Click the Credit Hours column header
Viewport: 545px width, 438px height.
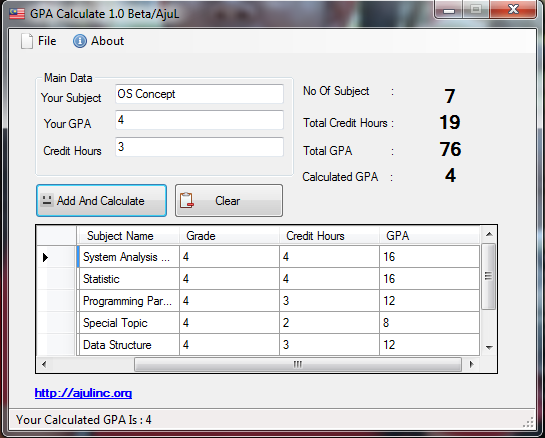click(x=329, y=236)
